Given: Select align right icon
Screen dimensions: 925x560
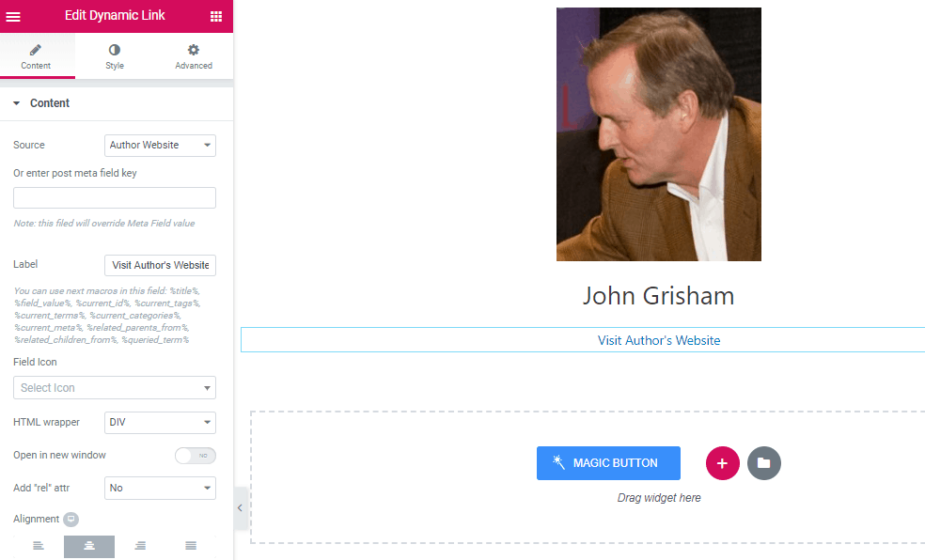Looking at the screenshot, I should coord(140,546).
